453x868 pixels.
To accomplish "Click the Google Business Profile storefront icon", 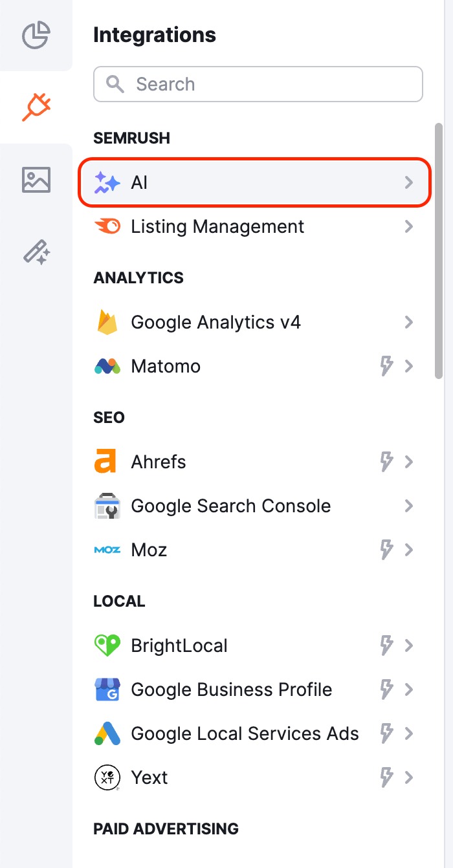I will coord(107,689).
